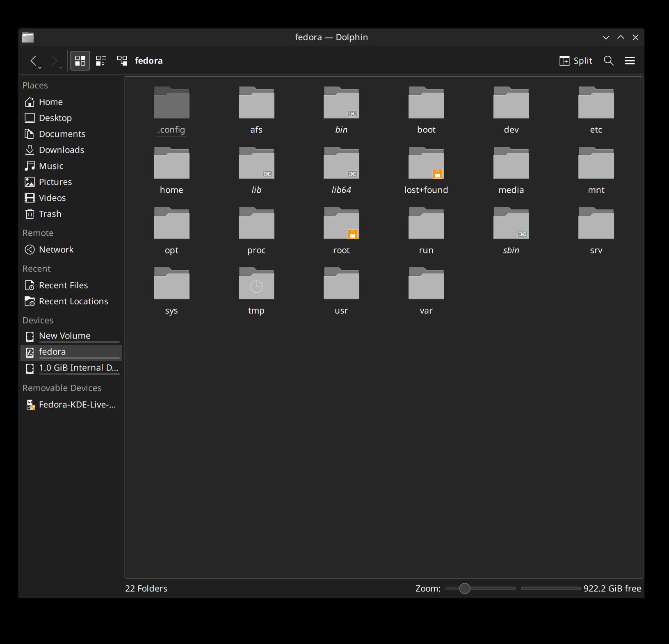The image size is (669, 644).
Task: Select fedora device in sidebar
Action: point(71,352)
